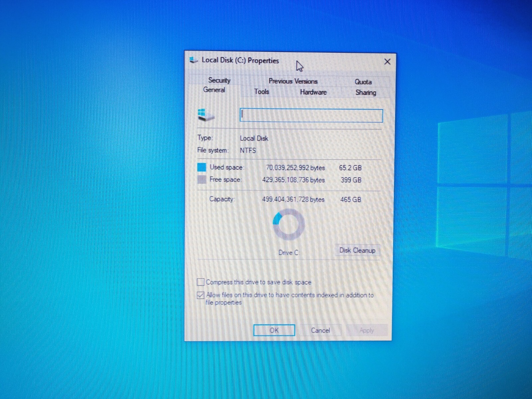The height and width of the screenshot is (399, 532).
Task: Click the '399 GB' free space text
Action: pyautogui.click(x=351, y=180)
